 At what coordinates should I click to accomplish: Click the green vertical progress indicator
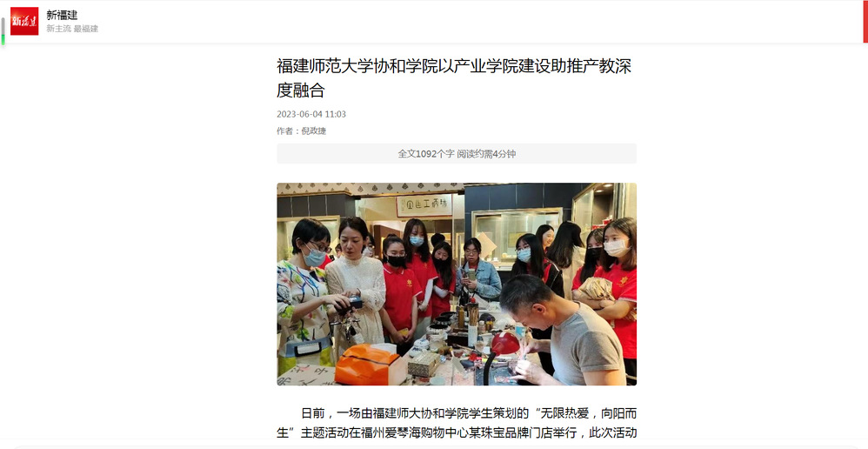coord(3,31)
